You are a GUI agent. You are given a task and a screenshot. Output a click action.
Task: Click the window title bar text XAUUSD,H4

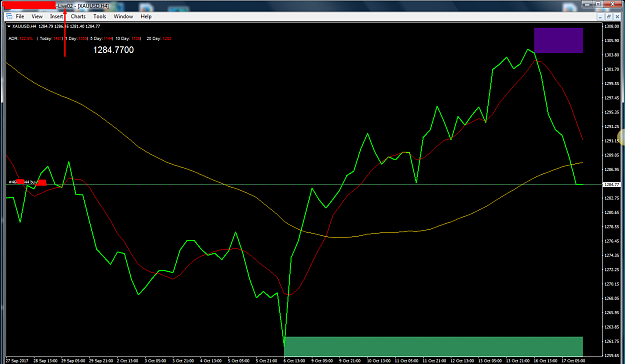[93, 6]
